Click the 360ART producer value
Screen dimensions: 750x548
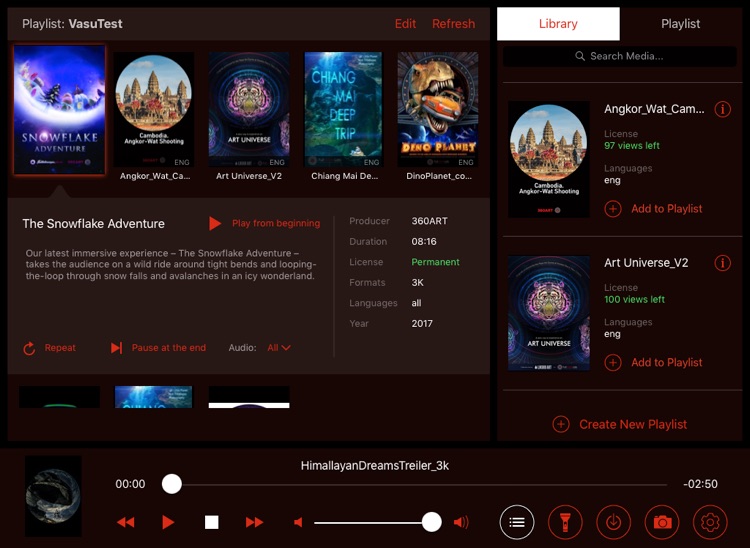(430, 221)
